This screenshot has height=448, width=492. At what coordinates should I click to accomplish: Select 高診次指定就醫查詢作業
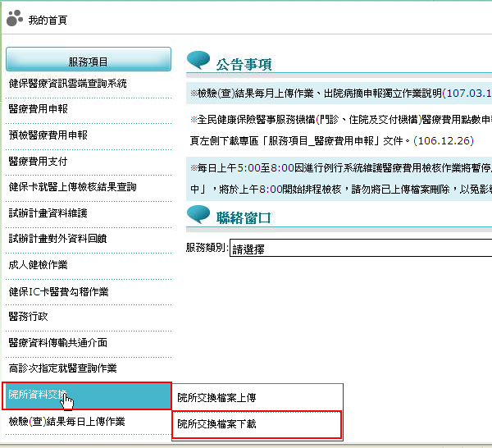point(63,368)
